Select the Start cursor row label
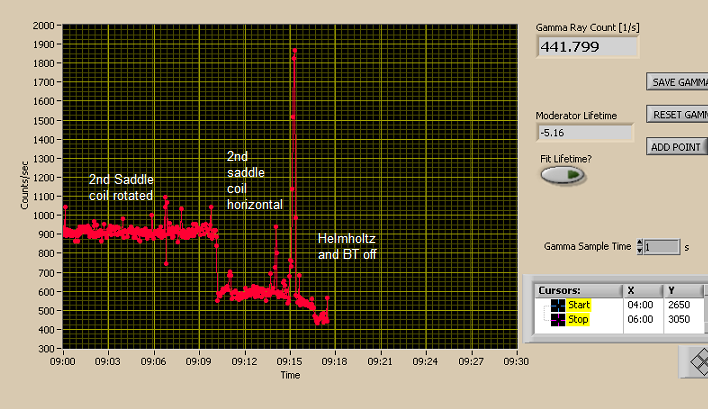 click(x=579, y=305)
